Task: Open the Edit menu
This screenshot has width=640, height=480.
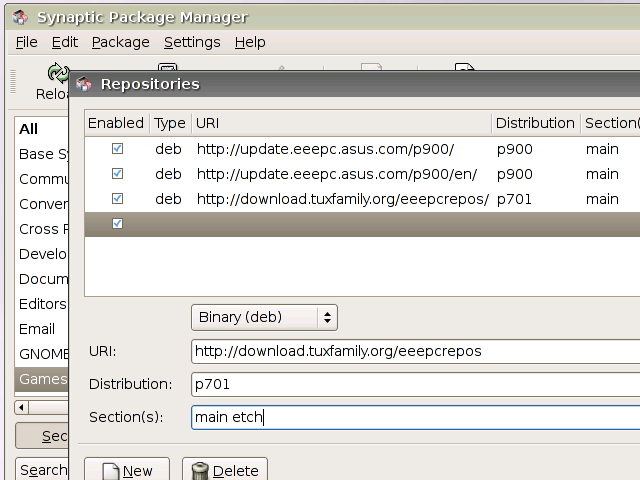Action: pos(64,42)
